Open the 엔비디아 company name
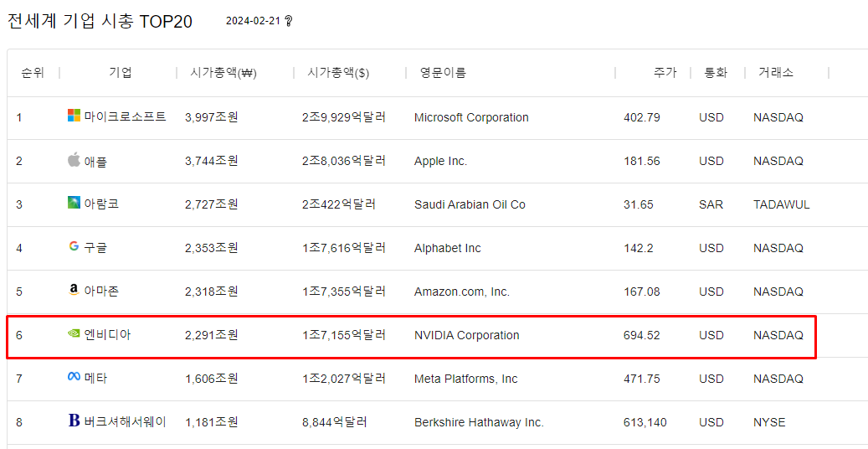868x449 pixels. click(107, 335)
